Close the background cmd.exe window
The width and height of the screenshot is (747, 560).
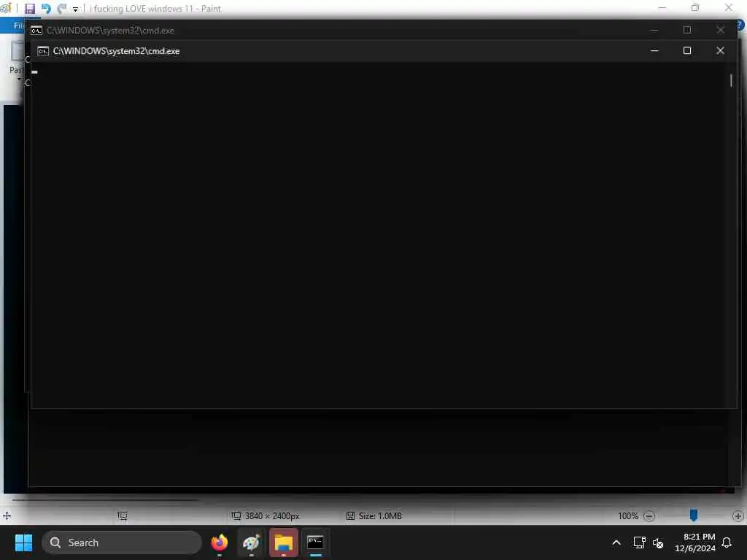pos(720,30)
